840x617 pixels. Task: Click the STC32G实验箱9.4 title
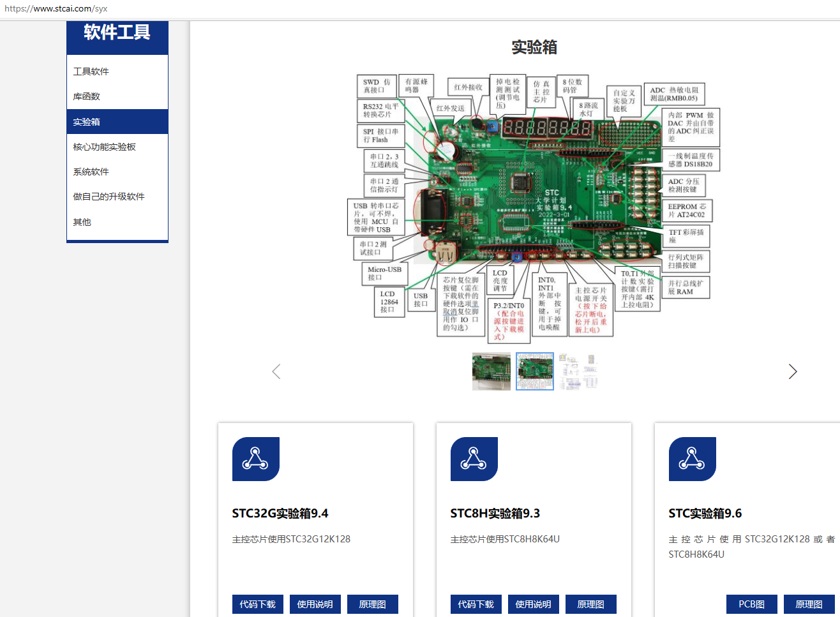click(280, 514)
